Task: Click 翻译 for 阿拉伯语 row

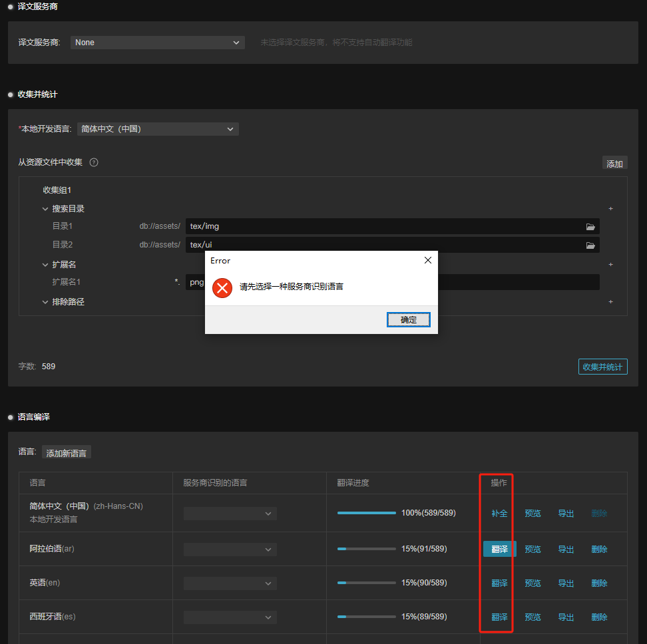Action: click(499, 549)
